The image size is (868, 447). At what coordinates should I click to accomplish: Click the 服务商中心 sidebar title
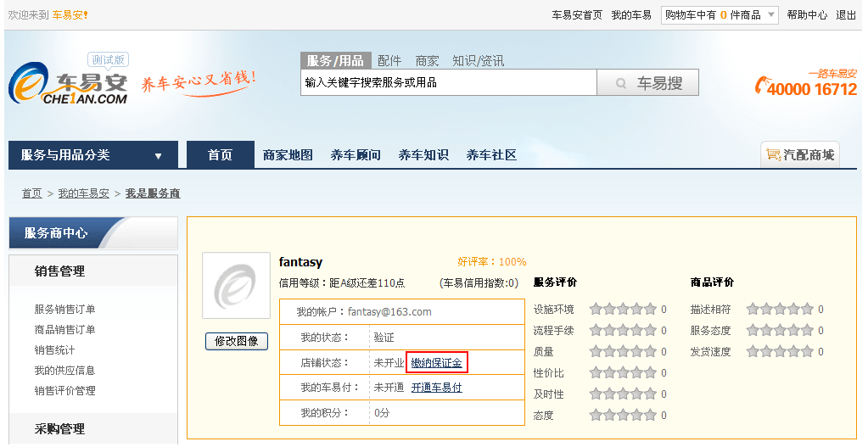pos(56,233)
